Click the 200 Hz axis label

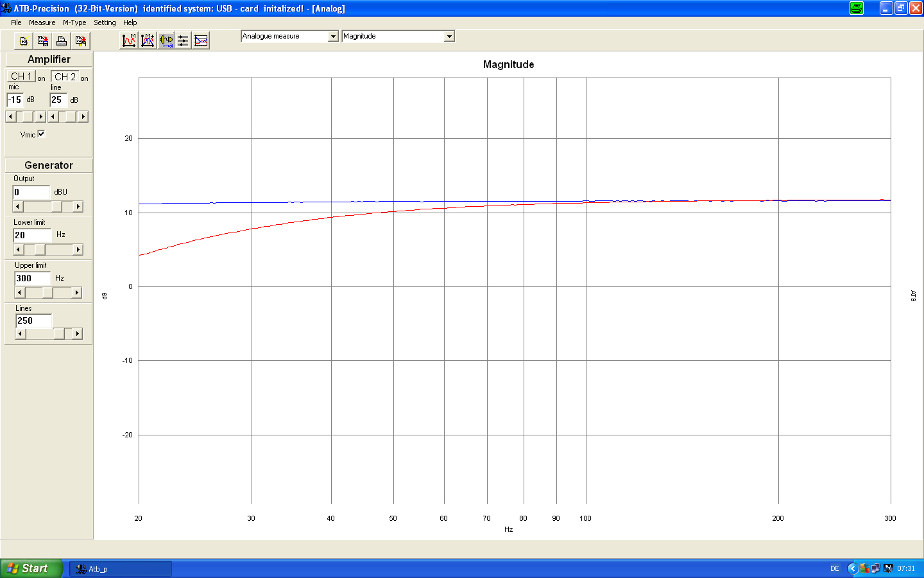click(778, 518)
